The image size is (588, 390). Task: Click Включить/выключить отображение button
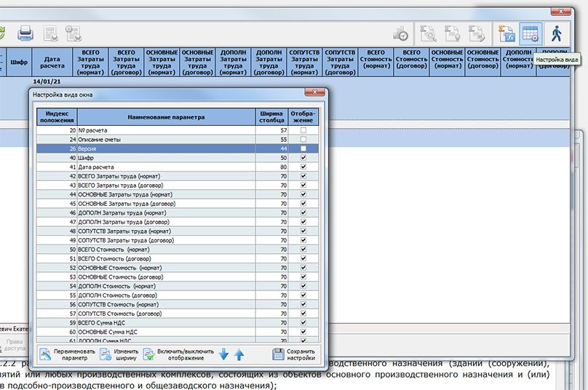pos(179,354)
